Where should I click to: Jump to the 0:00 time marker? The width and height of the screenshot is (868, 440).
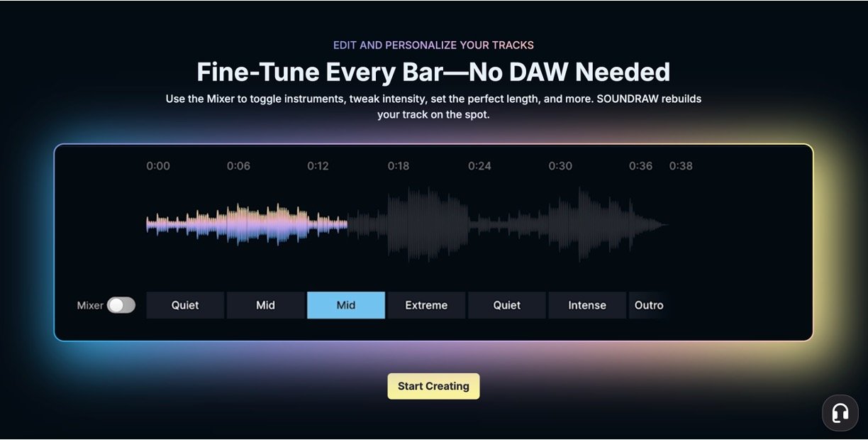pos(158,166)
